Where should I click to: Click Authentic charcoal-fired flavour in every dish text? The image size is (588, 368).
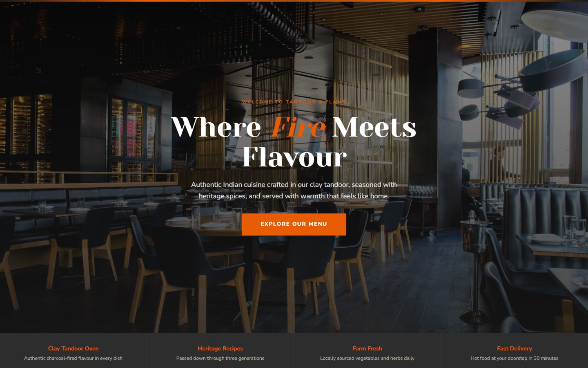pyautogui.click(x=73, y=358)
